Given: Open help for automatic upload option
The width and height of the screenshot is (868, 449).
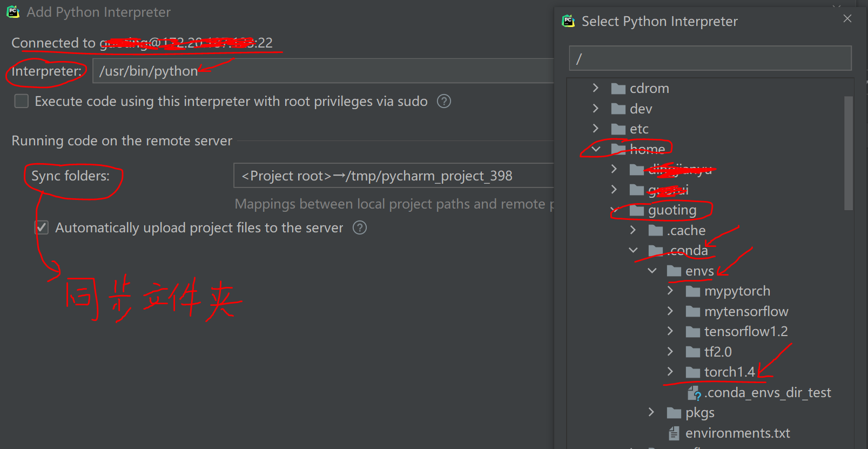Looking at the screenshot, I should [360, 227].
